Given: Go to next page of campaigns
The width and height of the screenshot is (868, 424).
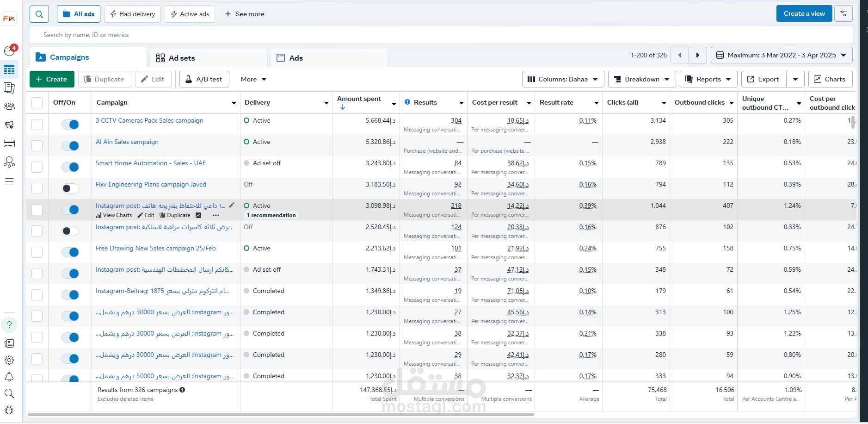Looking at the screenshot, I should (698, 55).
